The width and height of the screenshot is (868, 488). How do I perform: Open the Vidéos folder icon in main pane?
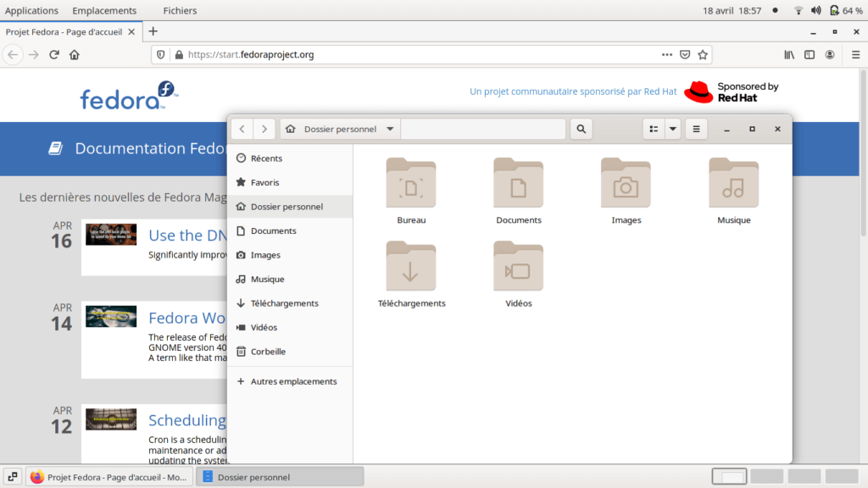coord(519,274)
